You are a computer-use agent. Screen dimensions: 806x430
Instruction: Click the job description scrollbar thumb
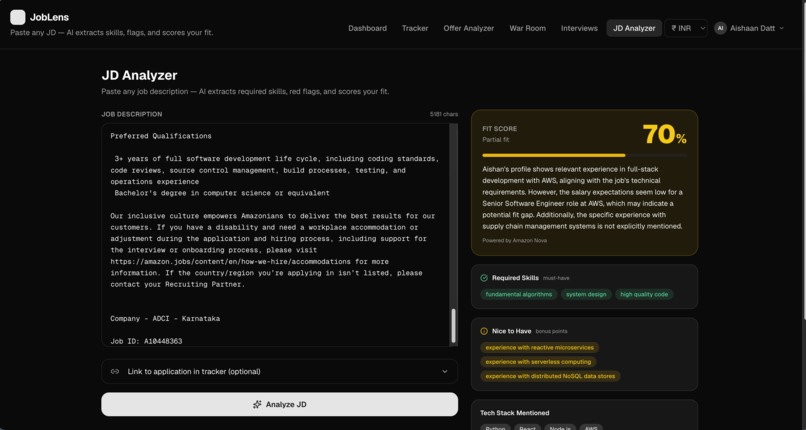[453, 326]
